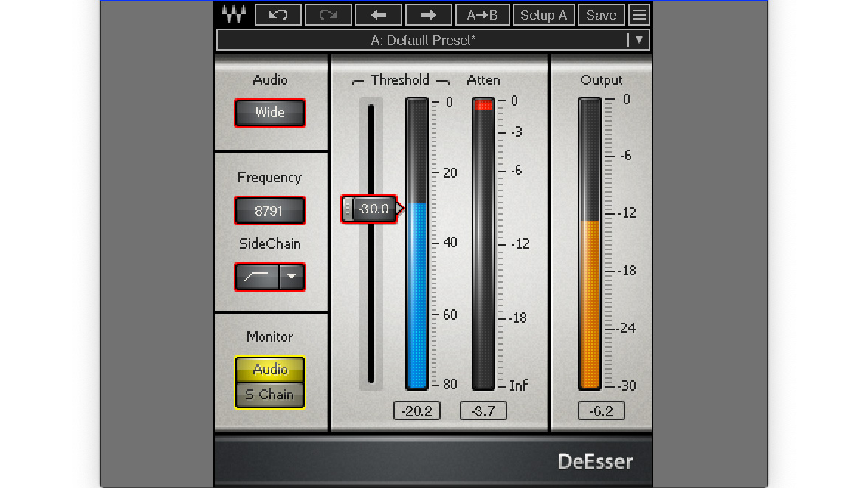Viewport: 868px width, 488px height.
Task: Toggle the Audio mode Wide button
Action: tap(269, 112)
